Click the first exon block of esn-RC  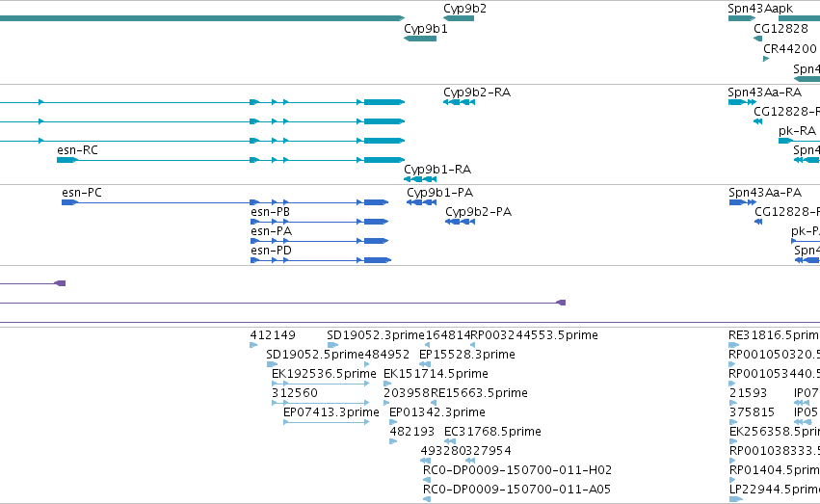pos(66,160)
